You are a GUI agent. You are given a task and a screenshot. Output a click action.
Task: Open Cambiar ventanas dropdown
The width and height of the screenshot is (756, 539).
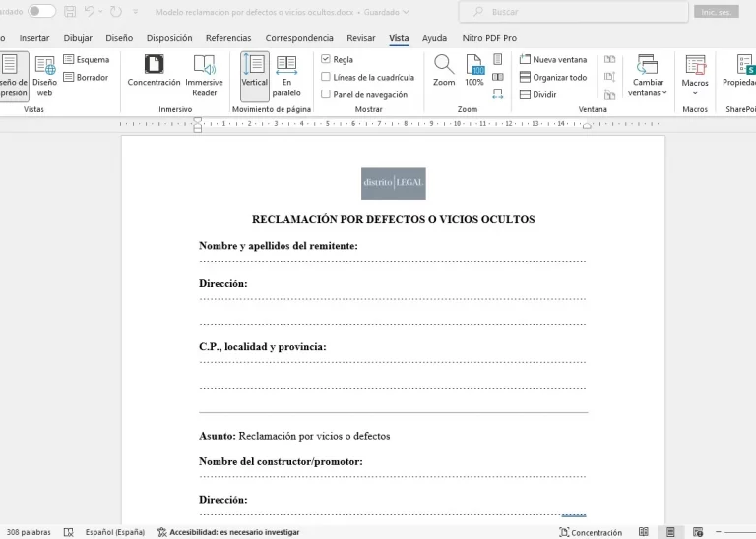pos(648,76)
